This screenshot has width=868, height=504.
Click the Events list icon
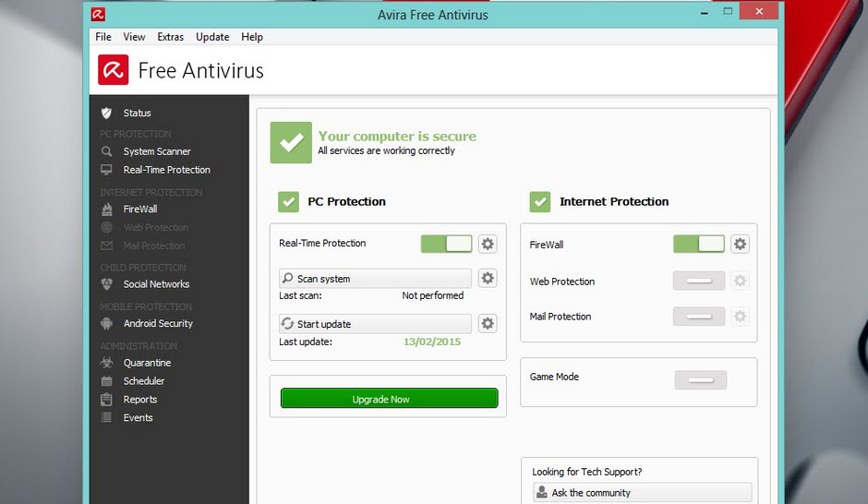click(107, 418)
